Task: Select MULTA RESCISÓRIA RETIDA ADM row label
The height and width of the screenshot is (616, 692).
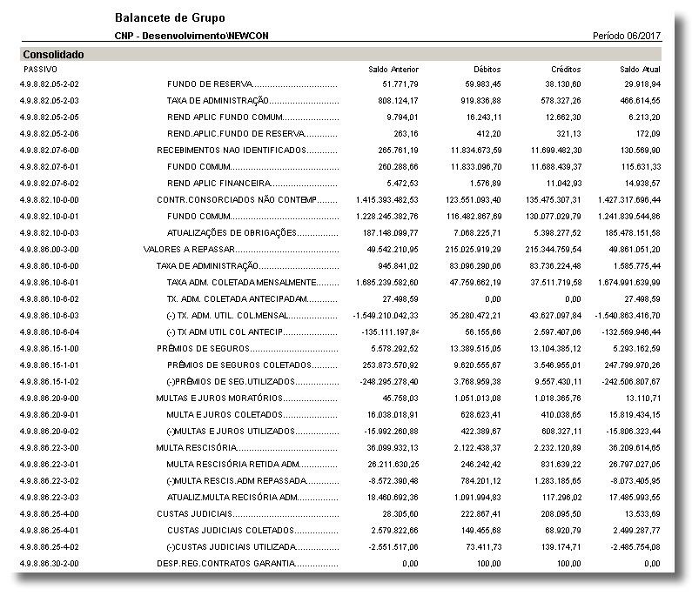Action: tap(233, 465)
